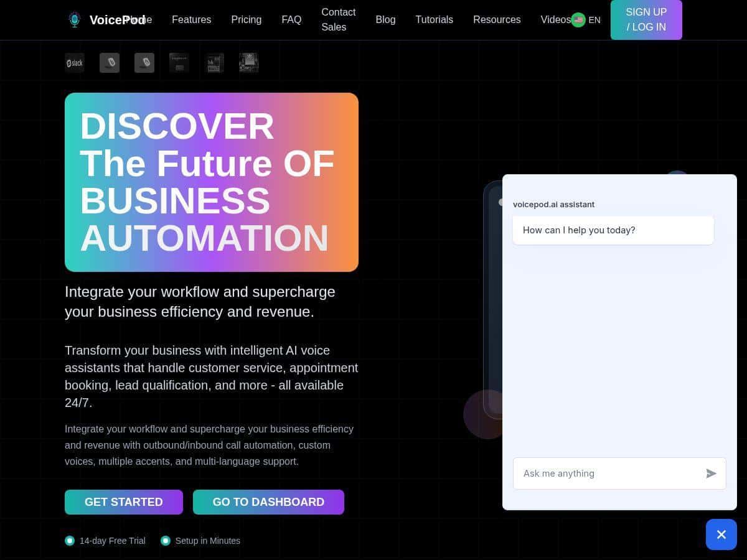The image size is (747, 560).
Task: Select the Setup in Minutes radio indicator
Action: (166, 540)
